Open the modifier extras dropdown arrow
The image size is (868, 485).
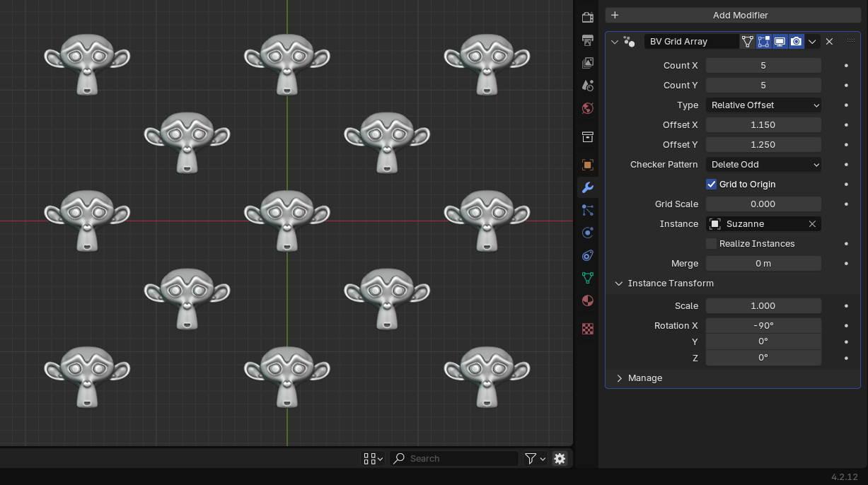click(x=812, y=42)
